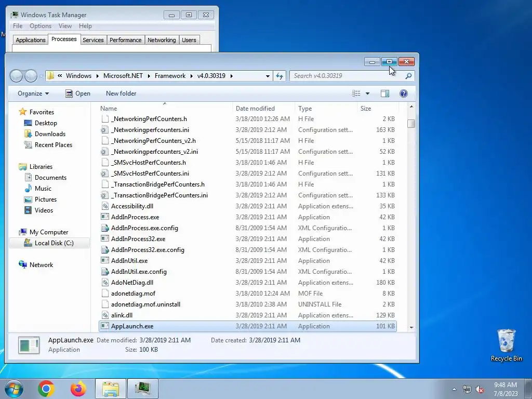The width and height of the screenshot is (532, 399).
Task: Sort by the Size column header
Action: tap(378, 108)
